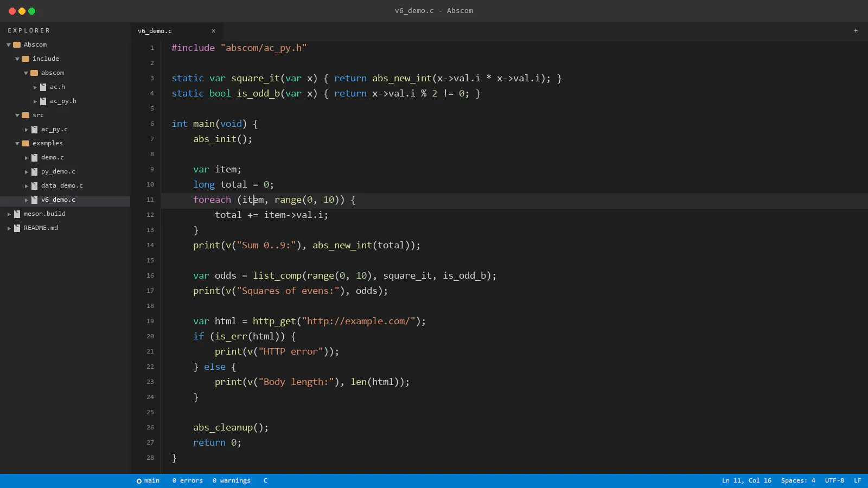Click the v6_demo.c file icon in explorer
The image size is (868, 488).
35,200
